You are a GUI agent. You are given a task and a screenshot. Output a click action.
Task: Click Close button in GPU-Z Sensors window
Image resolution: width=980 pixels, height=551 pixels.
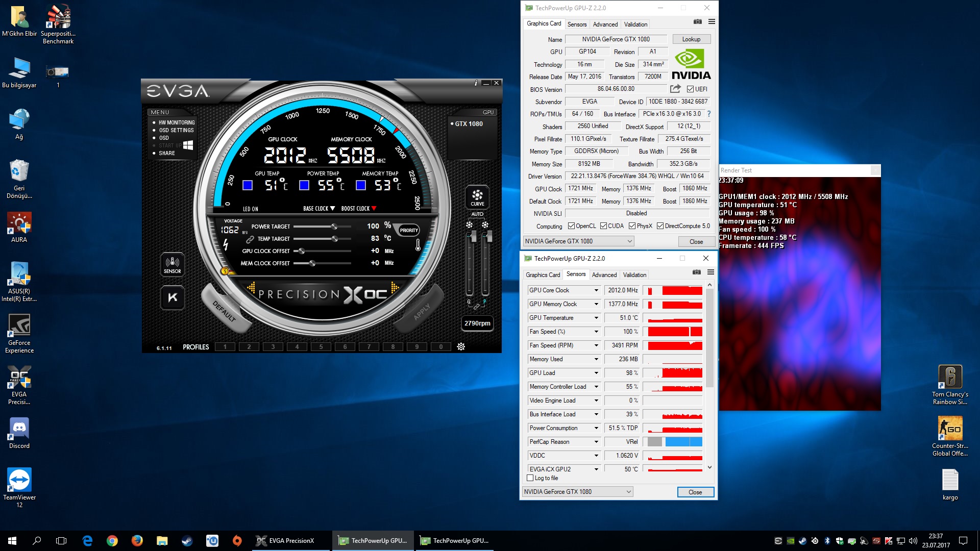coord(695,492)
